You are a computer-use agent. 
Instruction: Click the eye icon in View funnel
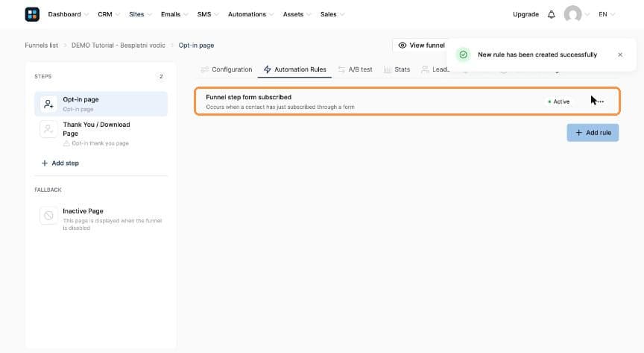click(402, 46)
